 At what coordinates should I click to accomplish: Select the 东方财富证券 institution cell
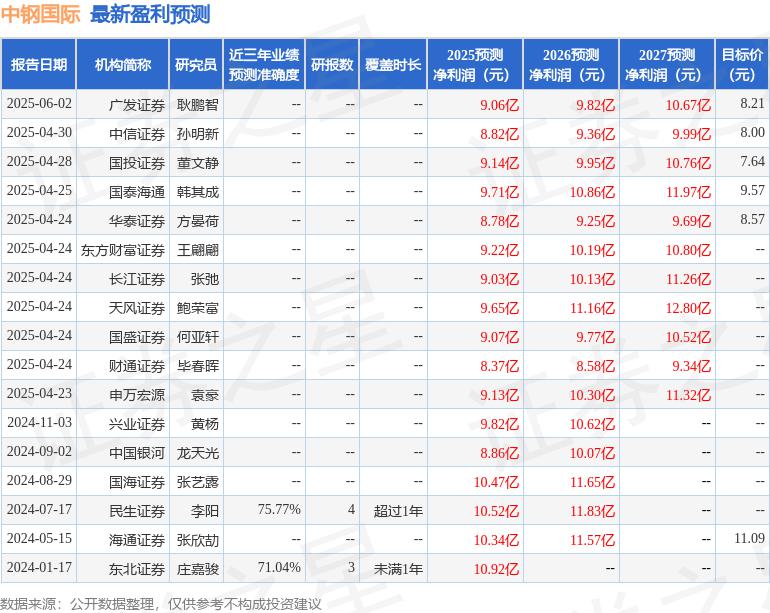tap(123, 250)
